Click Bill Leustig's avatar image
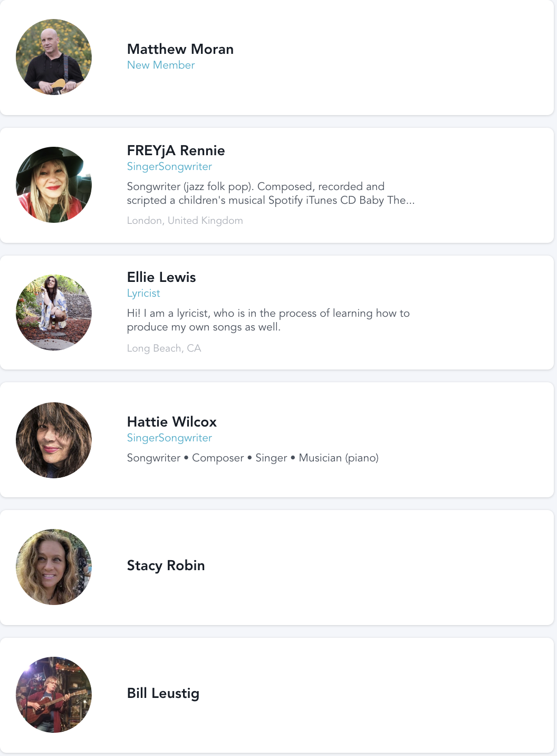Viewport: 557px width, 756px height. (x=54, y=695)
